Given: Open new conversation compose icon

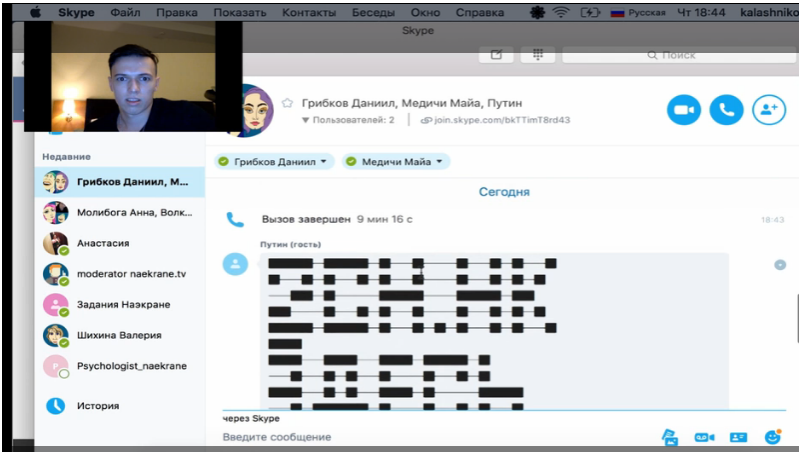Looking at the screenshot, I should coord(496,55).
